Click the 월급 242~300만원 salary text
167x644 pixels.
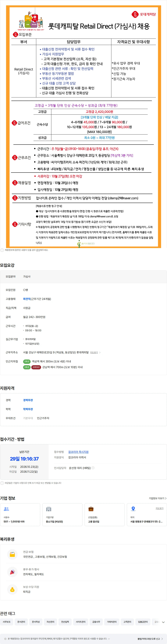click(x=34, y=317)
